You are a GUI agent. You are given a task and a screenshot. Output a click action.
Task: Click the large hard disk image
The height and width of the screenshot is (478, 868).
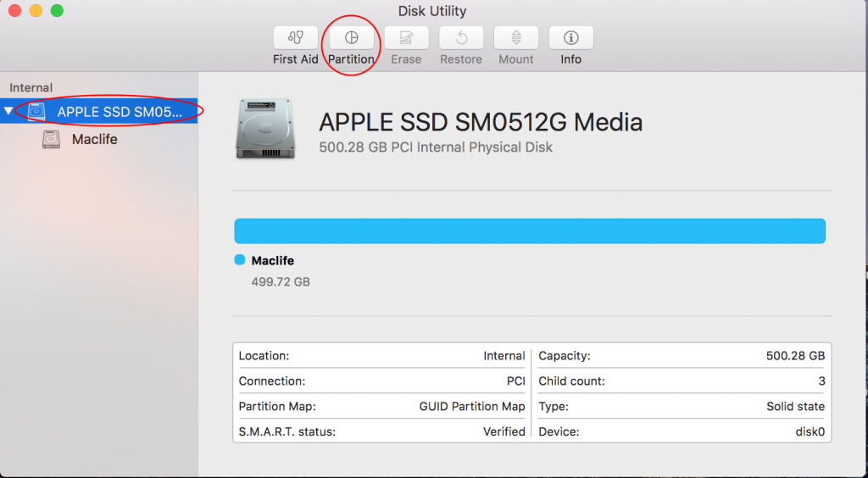(x=265, y=129)
